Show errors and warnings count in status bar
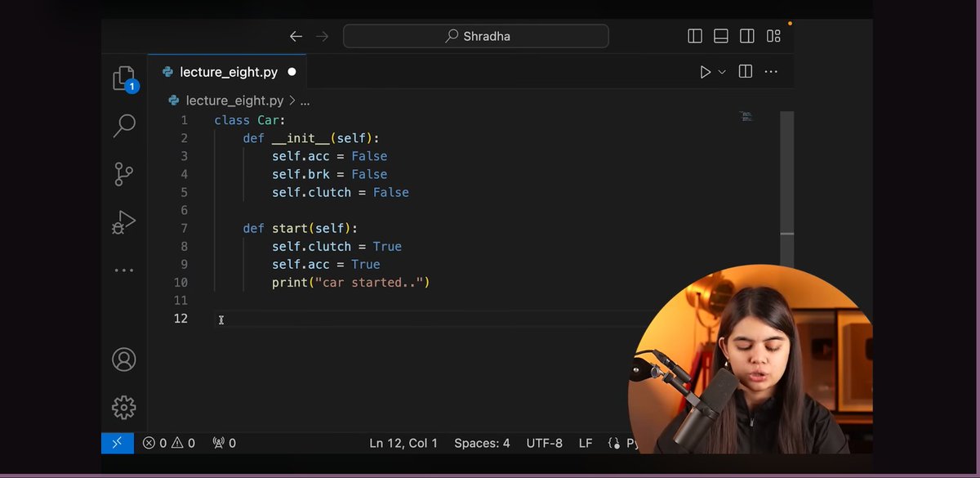The height and width of the screenshot is (478, 980). pyautogui.click(x=169, y=443)
